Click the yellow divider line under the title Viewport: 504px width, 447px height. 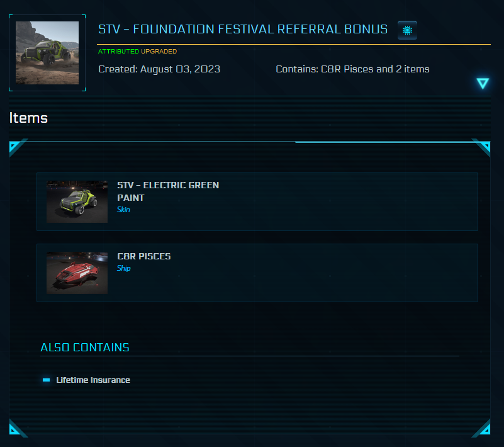coord(293,43)
